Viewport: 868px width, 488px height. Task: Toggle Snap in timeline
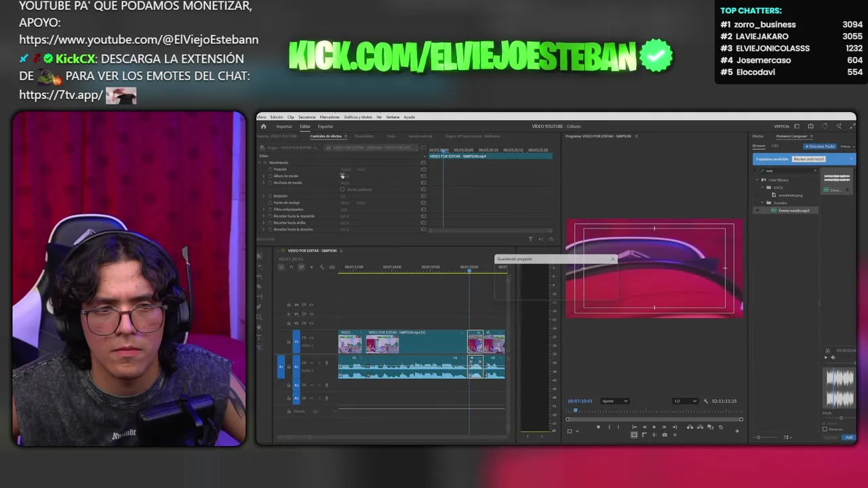(x=291, y=267)
